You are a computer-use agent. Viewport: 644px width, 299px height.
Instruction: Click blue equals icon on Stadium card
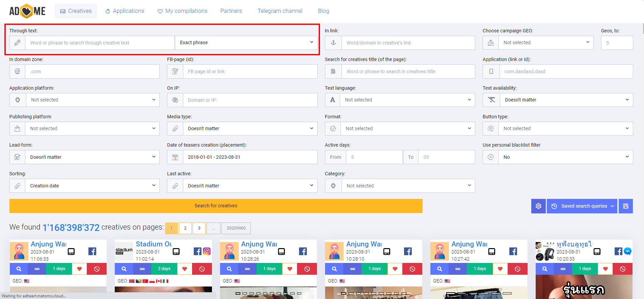(x=142, y=269)
